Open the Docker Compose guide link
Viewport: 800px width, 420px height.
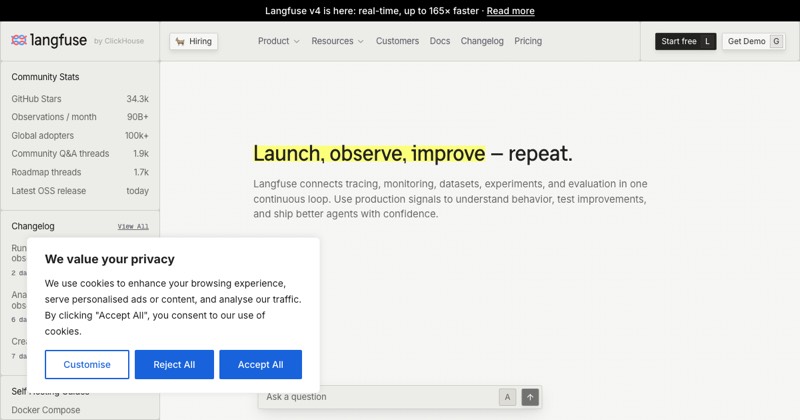coord(46,410)
